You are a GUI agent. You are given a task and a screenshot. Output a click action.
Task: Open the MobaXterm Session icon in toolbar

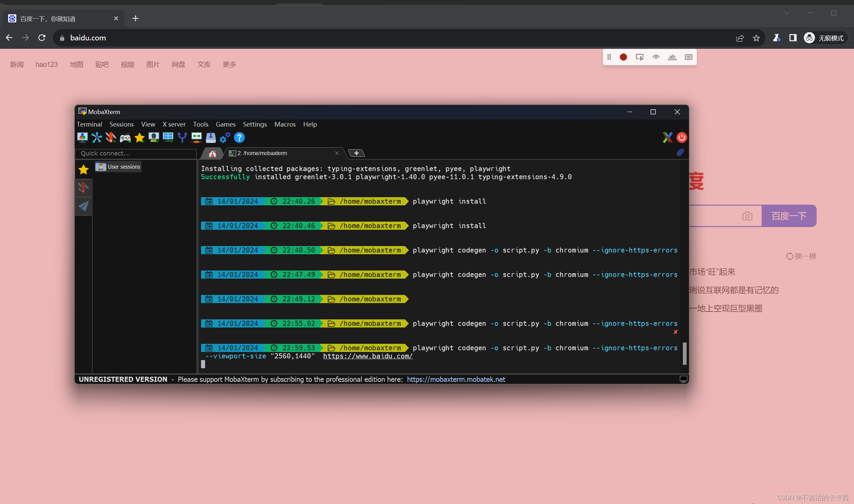click(x=83, y=137)
